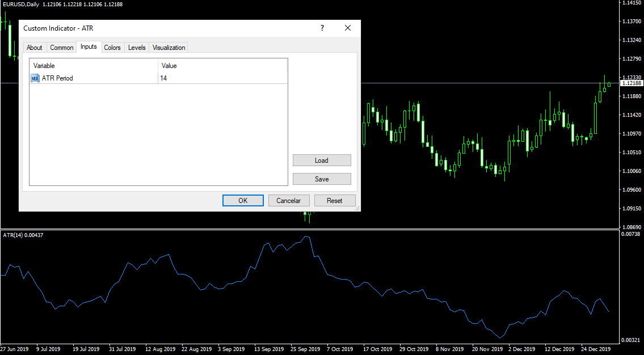644x355 pixels.
Task: Click the 1.09600 price scale label
Action: click(633, 189)
